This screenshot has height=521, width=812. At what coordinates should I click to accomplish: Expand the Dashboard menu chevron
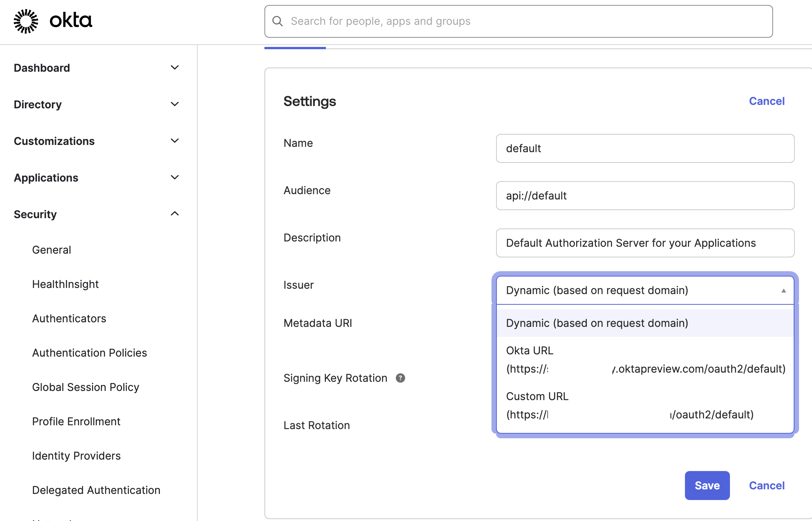coord(175,68)
